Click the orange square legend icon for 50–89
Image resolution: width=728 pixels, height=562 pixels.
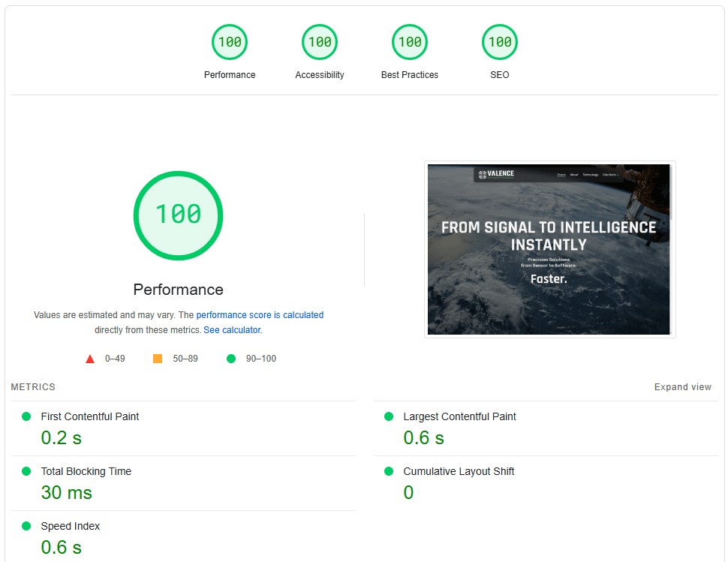[158, 358]
